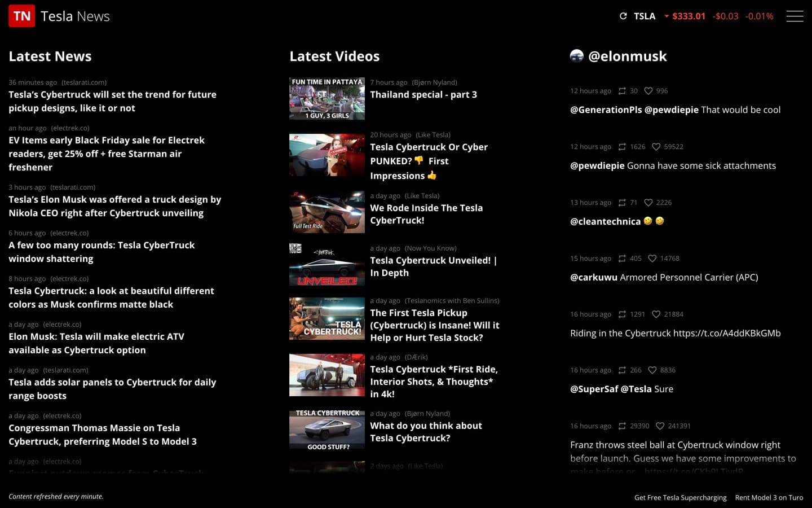This screenshot has height=508, width=812.
Task: Open Cyber PUNKED First Impressions thumbnail
Action: 327,155
